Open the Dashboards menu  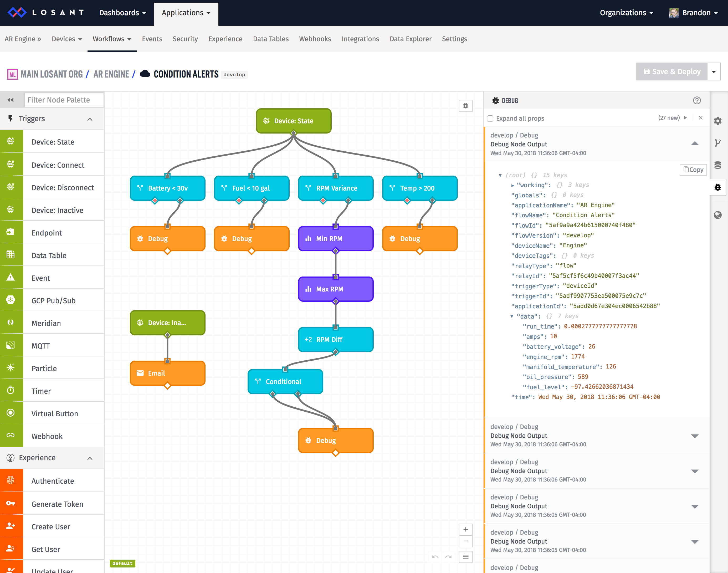coord(122,13)
